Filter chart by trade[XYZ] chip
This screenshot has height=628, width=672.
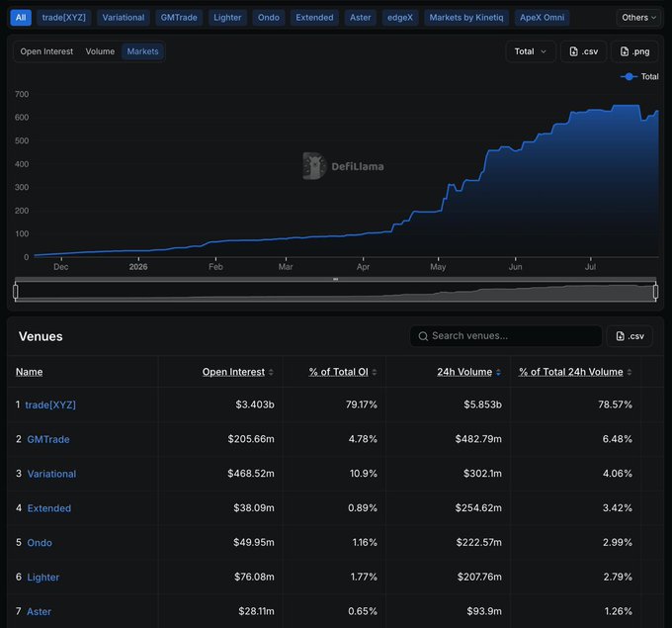pos(64,18)
